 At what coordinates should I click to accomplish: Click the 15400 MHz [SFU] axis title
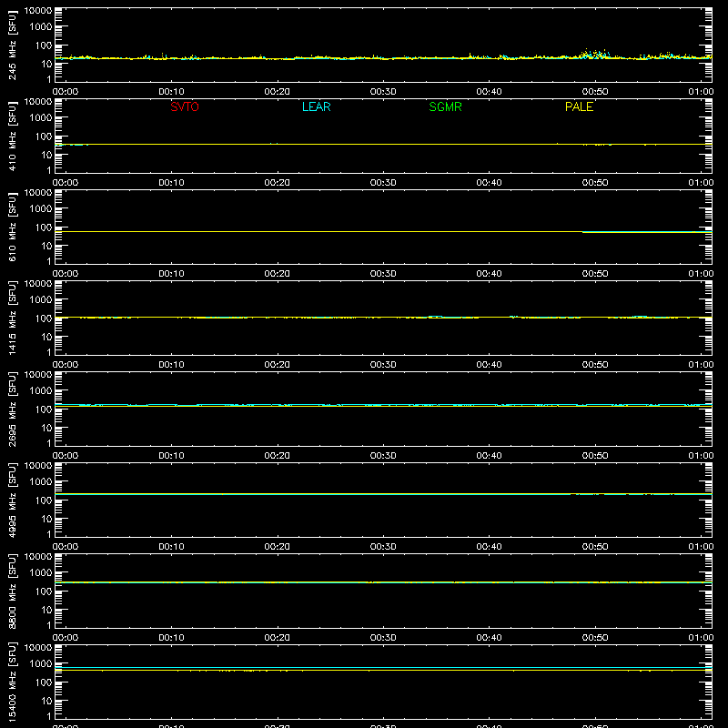coord(13,682)
